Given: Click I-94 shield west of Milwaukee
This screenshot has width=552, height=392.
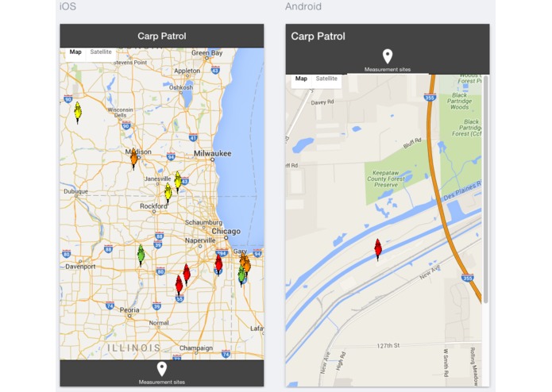Looking at the screenshot, I should click(171, 156).
